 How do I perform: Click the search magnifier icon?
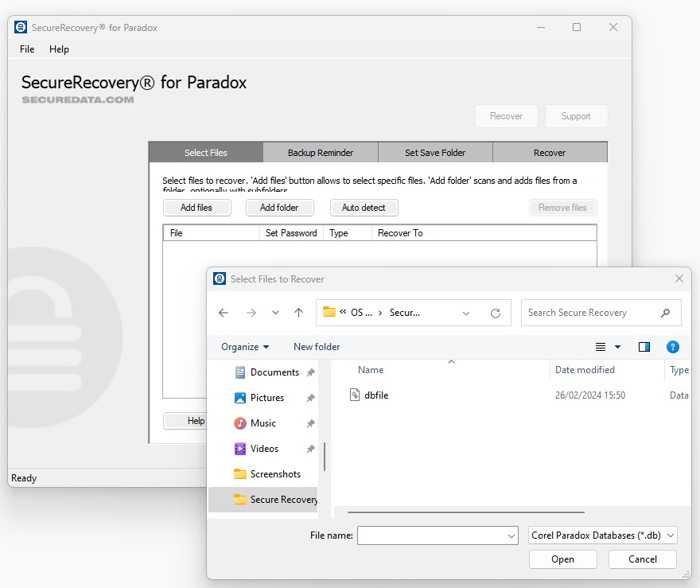[666, 313]
